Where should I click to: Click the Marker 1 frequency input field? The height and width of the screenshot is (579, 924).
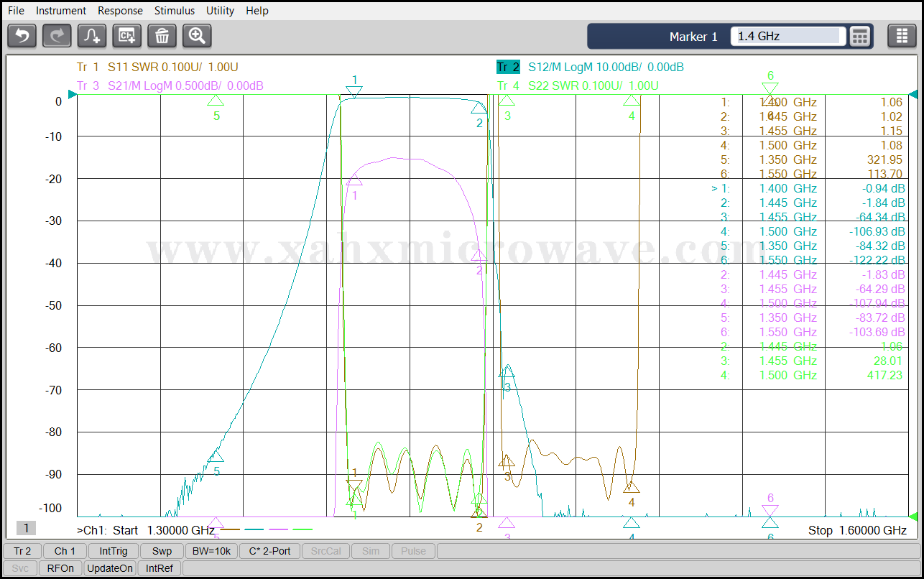tap(787, 37)
